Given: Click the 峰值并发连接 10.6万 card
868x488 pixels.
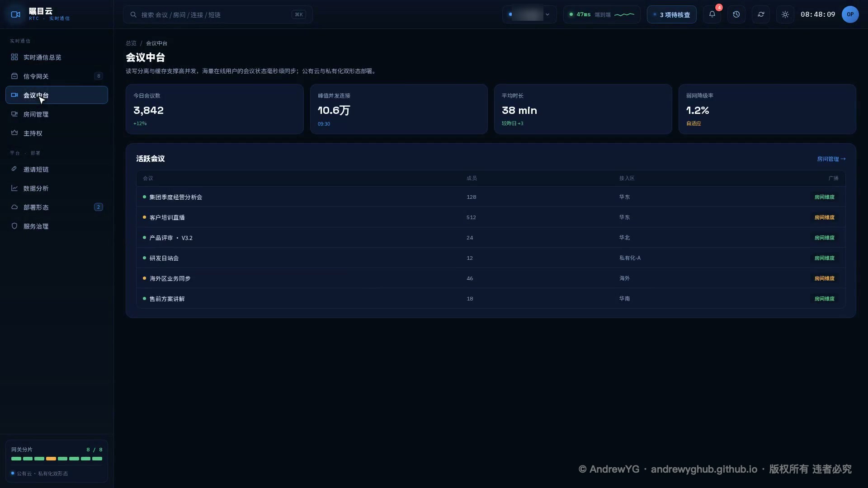Looking at the screenshot, I should click(399, 109).
